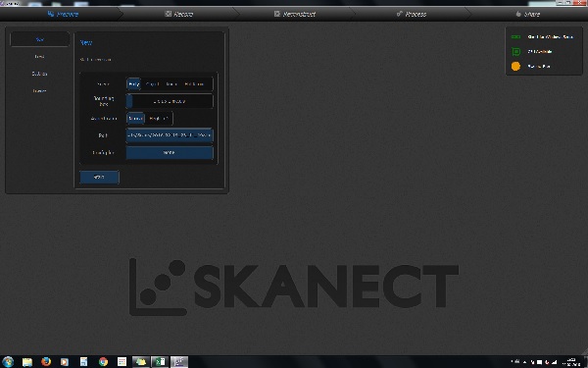588x368 pixels.
Task: Choose Object as the scene type
Action: click(152, 84)
